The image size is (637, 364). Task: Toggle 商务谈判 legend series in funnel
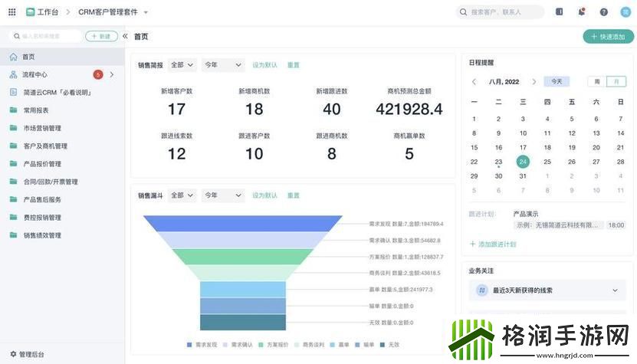(309, 345)
